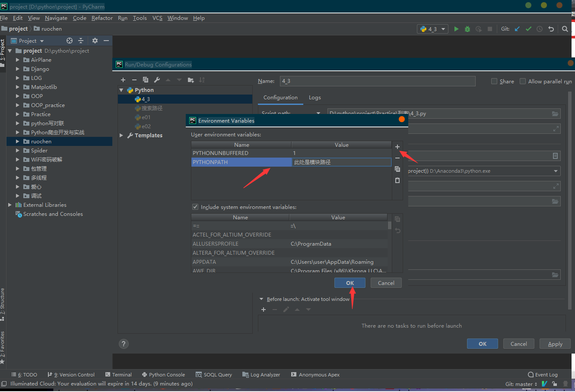The height and width of the screenshot is (392, 575).
Task: Enable the Share checkbox
Action: click(x=494, y=81)
